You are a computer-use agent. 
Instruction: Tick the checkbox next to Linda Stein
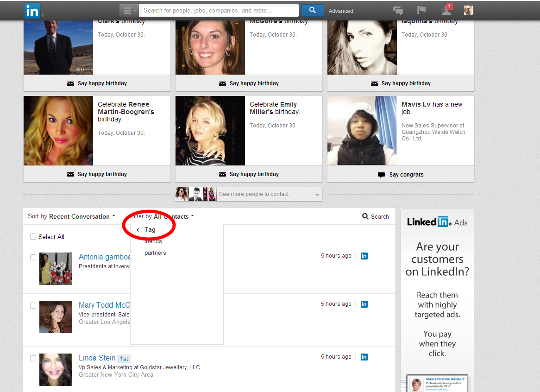33,358
